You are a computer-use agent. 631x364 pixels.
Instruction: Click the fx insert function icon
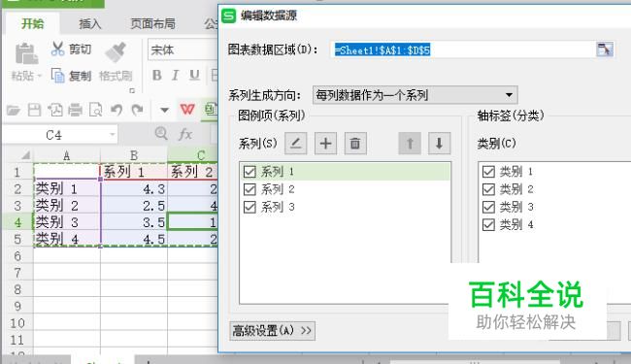185,134
